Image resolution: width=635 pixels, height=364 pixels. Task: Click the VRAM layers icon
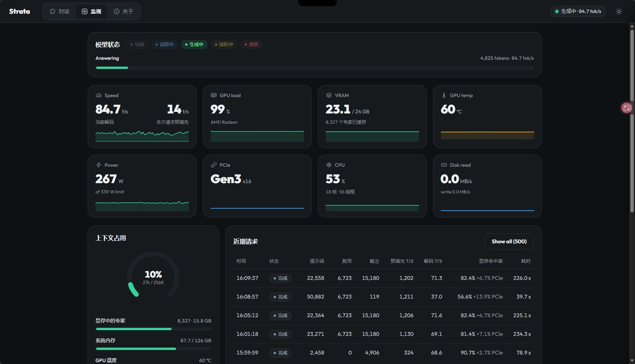click(x=329, y=96)
